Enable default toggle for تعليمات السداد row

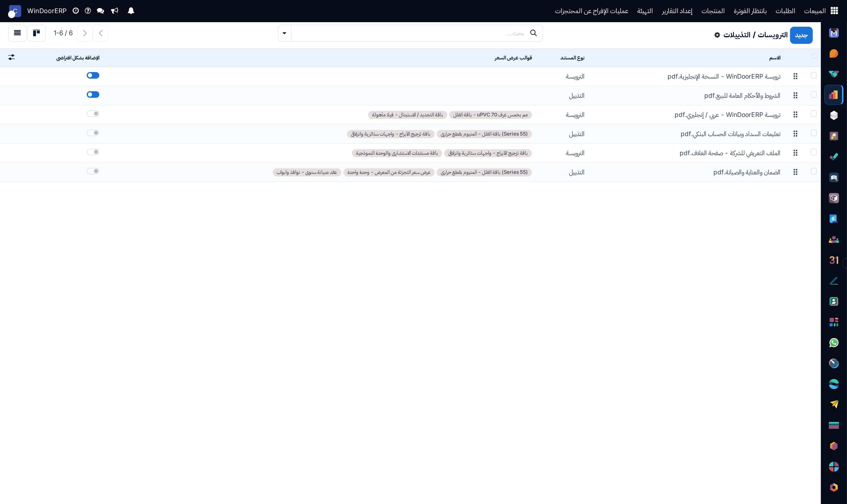[93, 133]
